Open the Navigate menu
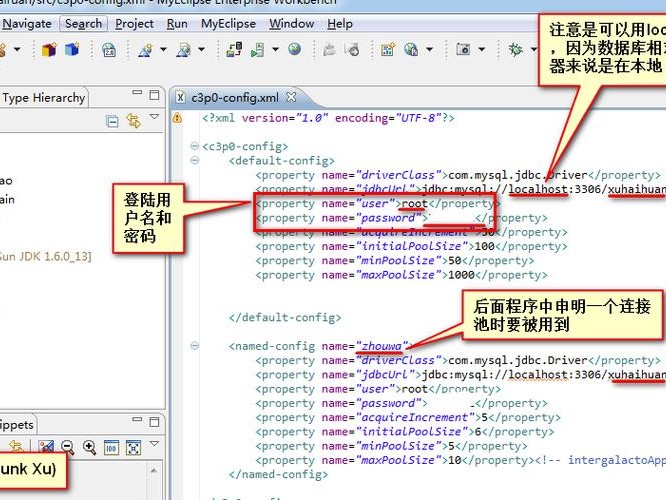This screenshot has width=666, height=500. (26, 24)
